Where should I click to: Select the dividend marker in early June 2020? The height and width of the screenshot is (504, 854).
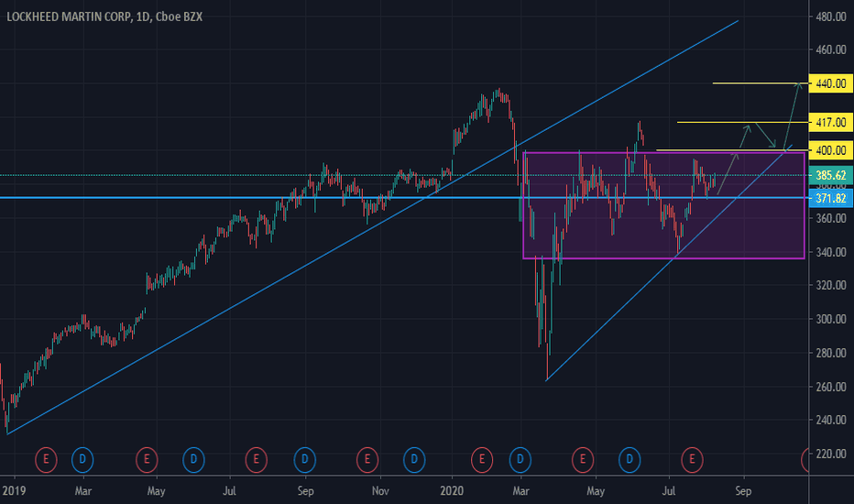tap(630, 460)
